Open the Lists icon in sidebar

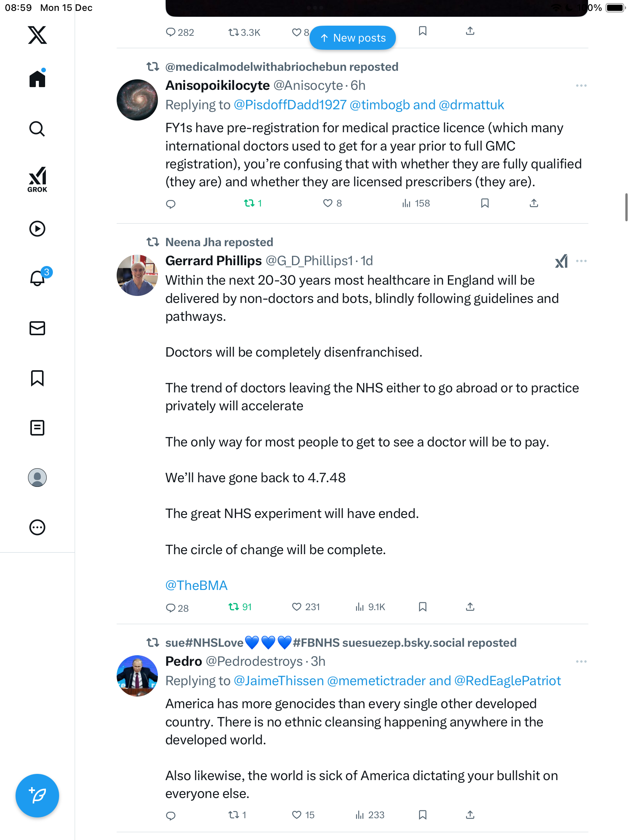click(37, 428)
